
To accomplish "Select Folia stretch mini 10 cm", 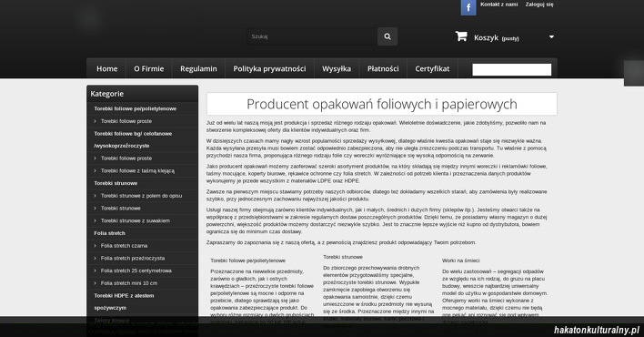I will [x=129, y=283].
